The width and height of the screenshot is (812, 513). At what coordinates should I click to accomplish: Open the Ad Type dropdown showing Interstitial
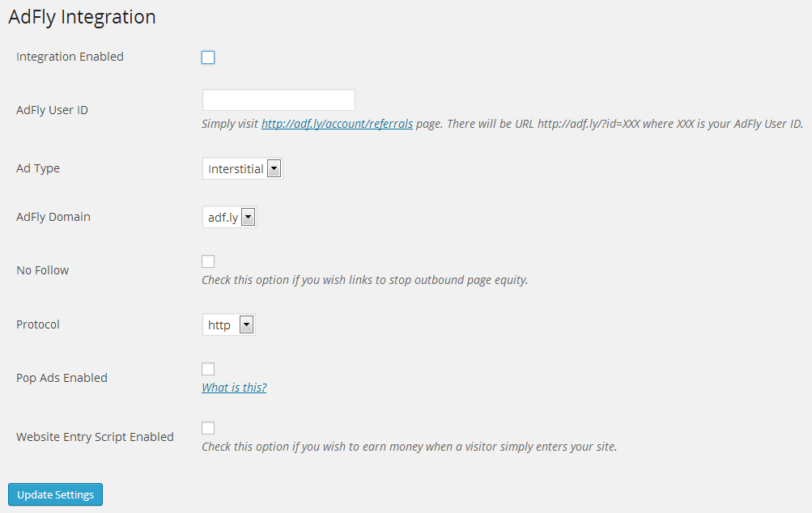point(242,169)
